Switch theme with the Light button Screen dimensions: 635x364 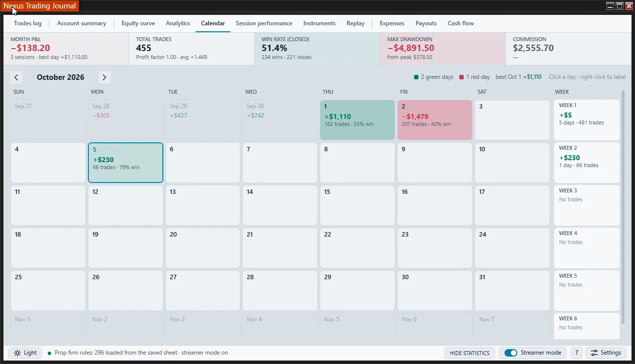tap(25, 353)
